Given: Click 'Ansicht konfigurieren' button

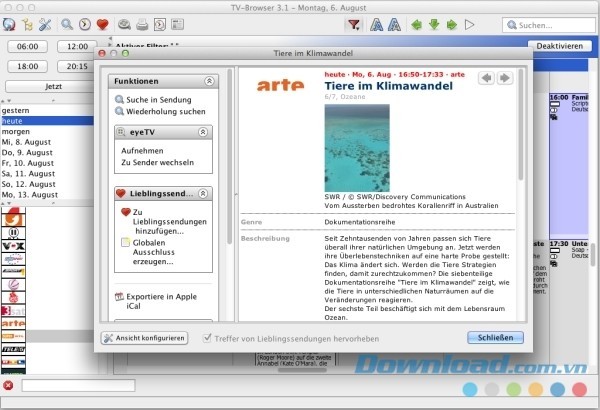Looking at the screenshot, I should pyautogui.click(x=145, y=338).
